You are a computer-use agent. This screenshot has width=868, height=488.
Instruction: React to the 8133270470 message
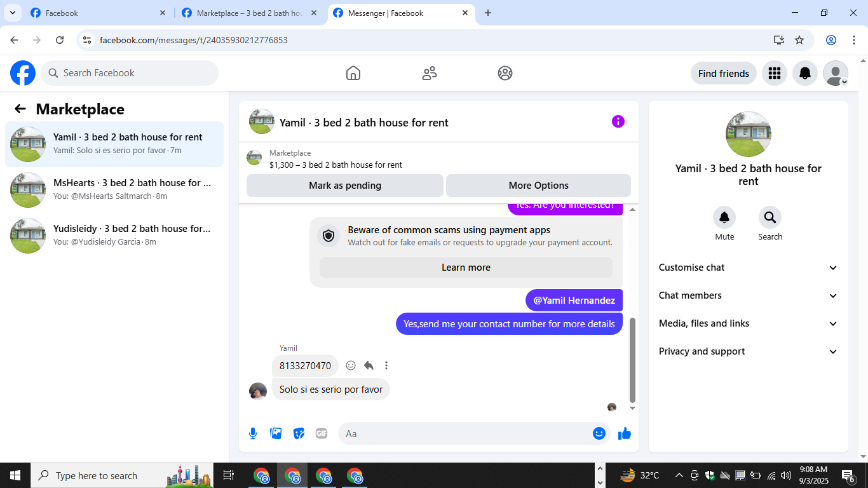pos(351,365)
